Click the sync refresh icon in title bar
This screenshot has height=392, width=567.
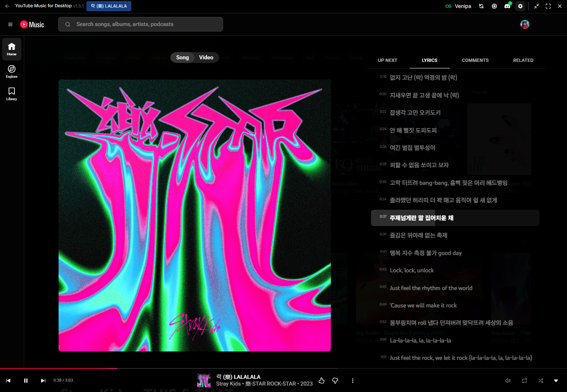(481, 6)
